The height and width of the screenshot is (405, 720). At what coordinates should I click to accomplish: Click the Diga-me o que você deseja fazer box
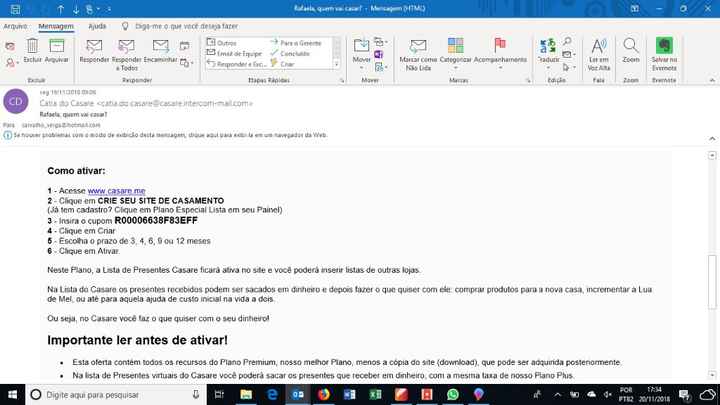[x=180, y=26]
